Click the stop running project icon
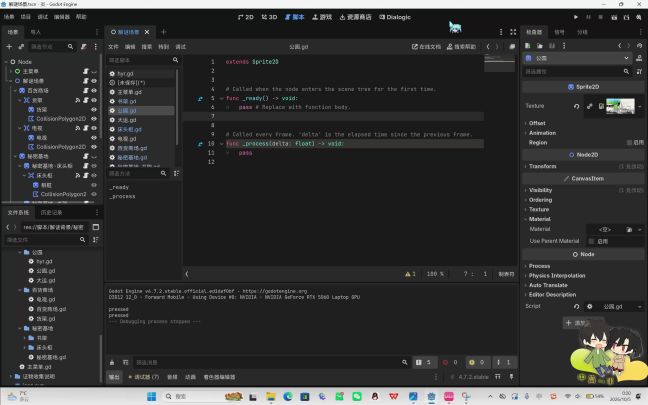This screenshot has width=648, height=405. [x=600, y=17]
